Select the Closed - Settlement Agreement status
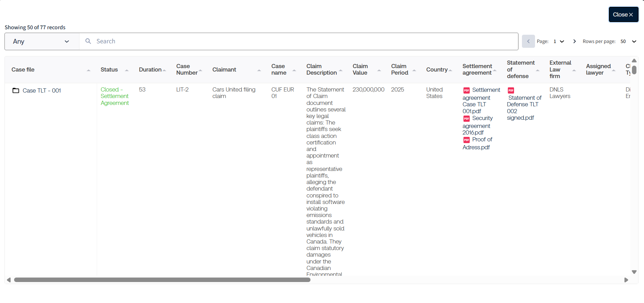This screenshot has width=644, height=303. (x=114, y=96)
